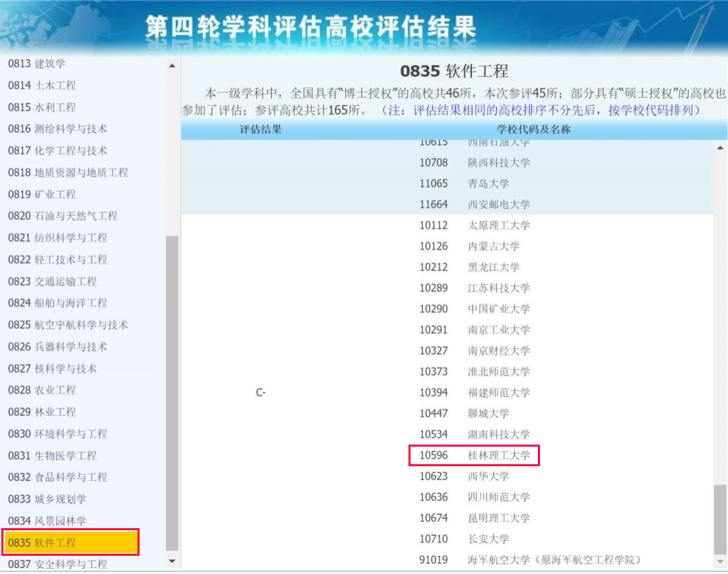
Task: Select row 10674 昆明理工大学
Action: (x=475, y=518)
